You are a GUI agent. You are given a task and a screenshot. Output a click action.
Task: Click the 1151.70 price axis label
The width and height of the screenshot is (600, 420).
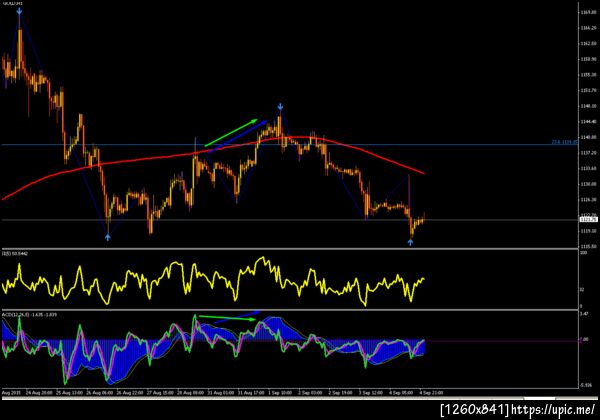(588, 90)
